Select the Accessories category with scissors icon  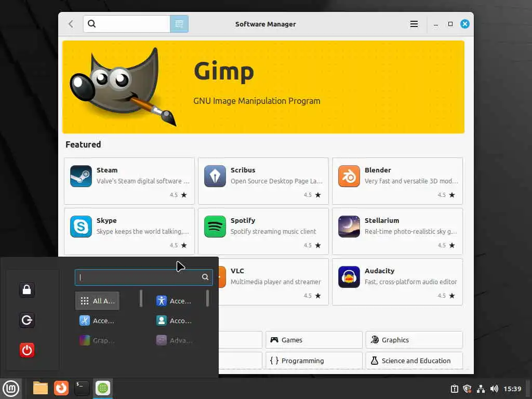point(97,320)
